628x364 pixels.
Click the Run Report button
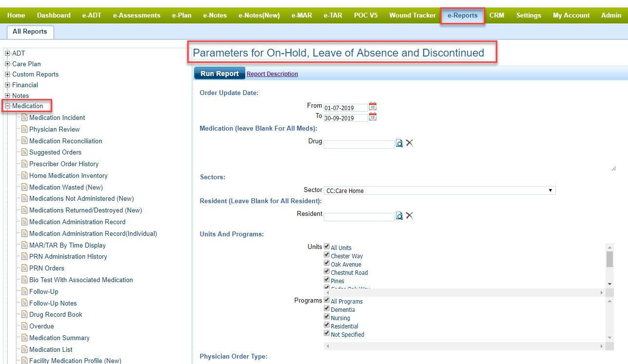pos(219,74)
